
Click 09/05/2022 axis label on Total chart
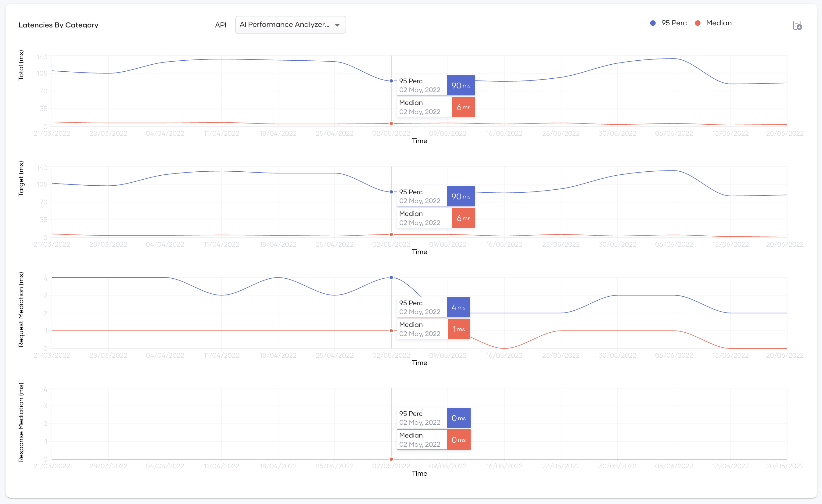tap(448, 134)
